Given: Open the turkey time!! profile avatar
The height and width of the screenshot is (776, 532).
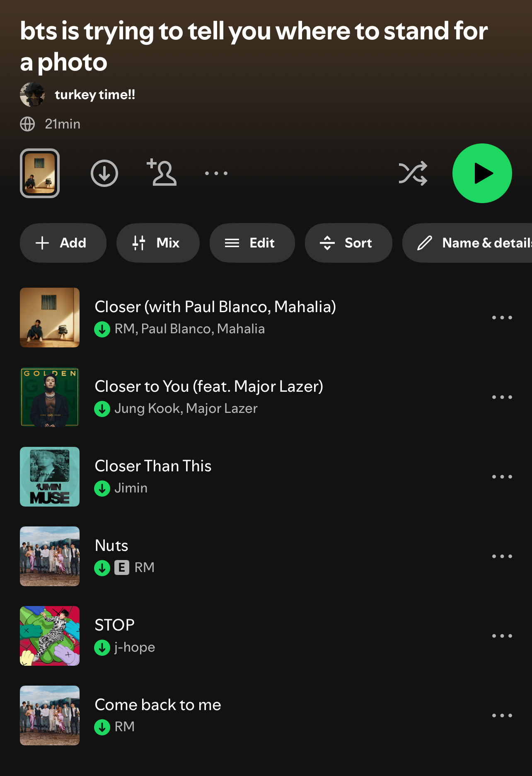Looking at the screenshot, I should tap(32, 95).
